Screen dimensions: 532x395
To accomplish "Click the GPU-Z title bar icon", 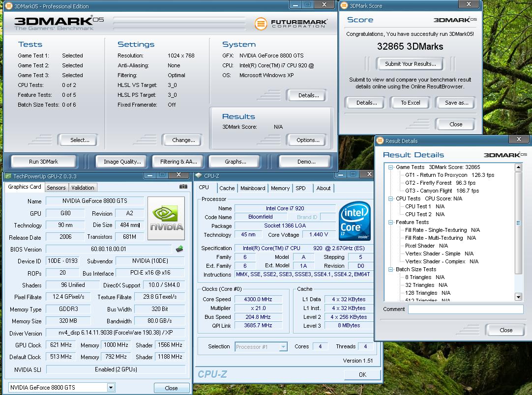I will pos(7,176).
